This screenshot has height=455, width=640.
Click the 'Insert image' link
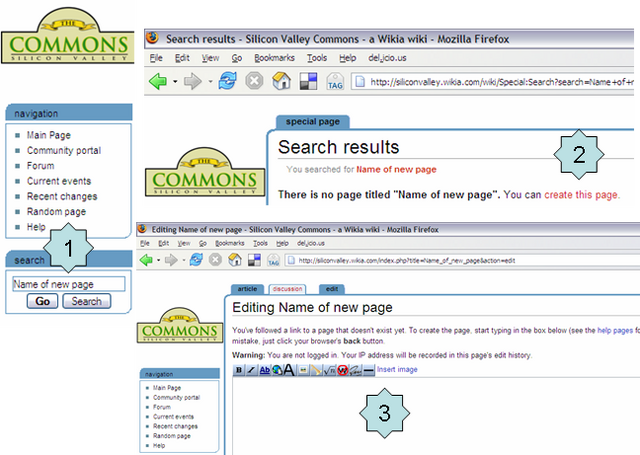[x=397, y=369]
